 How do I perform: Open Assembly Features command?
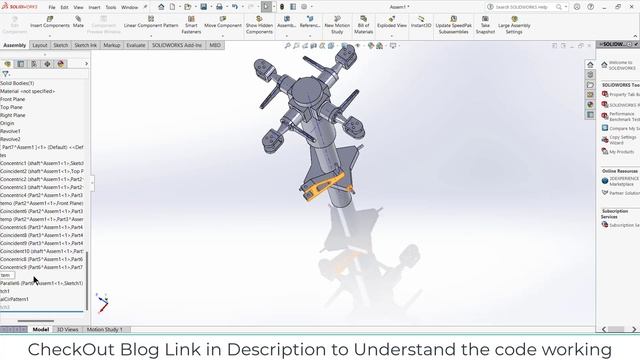tap(287, 22)
